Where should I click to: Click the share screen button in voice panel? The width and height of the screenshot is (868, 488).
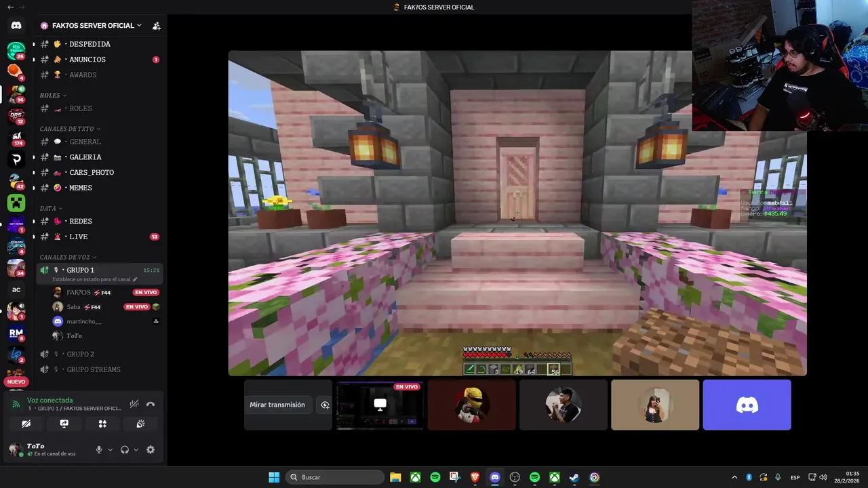click(64, 424)
